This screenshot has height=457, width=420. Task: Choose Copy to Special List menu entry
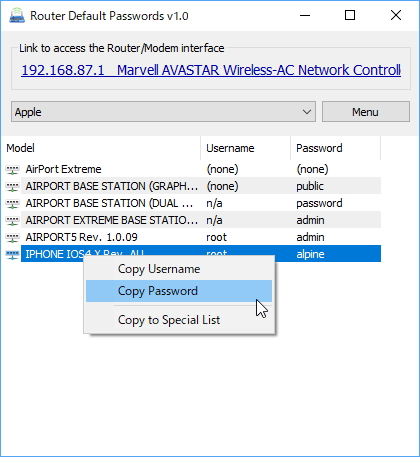179,320
